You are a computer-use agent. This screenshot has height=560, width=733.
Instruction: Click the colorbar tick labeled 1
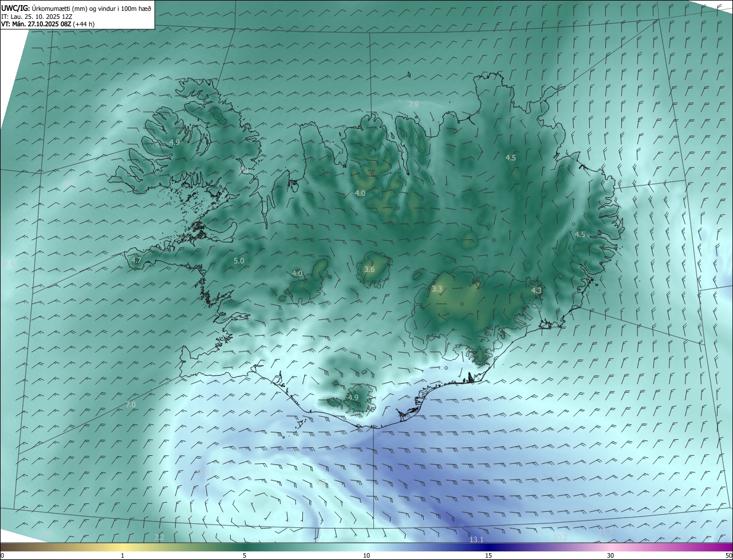click(123, 555)
